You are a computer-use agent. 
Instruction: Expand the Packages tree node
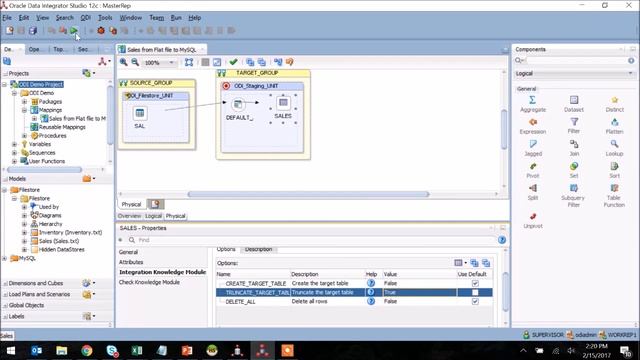(x=24, y=102)
